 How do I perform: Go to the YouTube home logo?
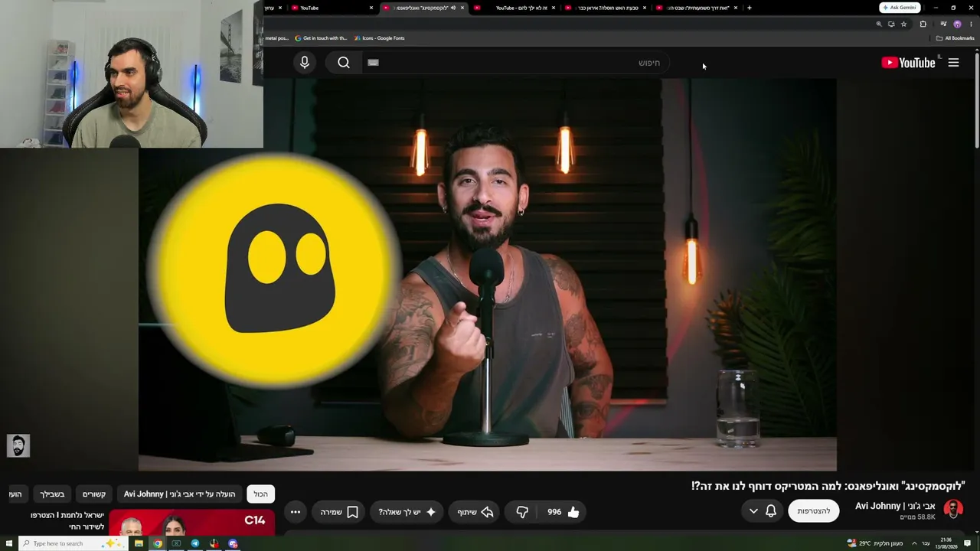[908, 63]
